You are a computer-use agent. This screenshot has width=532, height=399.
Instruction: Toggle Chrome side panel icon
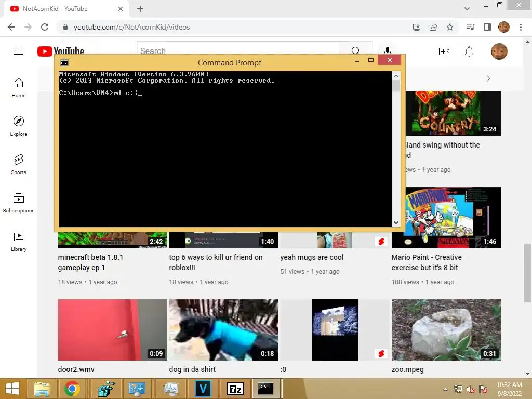487,27
